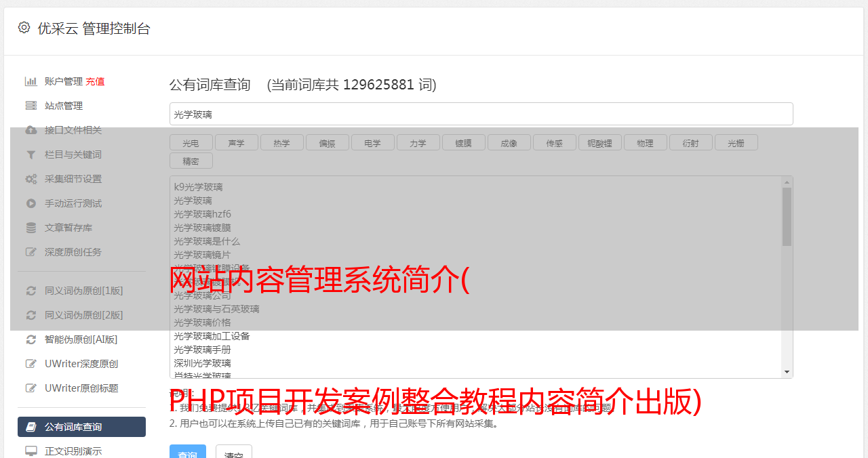868x458 pixels.
Task: Open UWriter深度原创 in the sidebar
Action: pos(81,364)
